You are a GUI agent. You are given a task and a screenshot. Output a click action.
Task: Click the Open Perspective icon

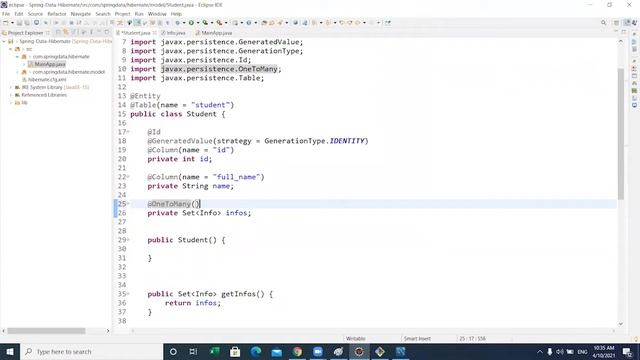click(616, 23)
